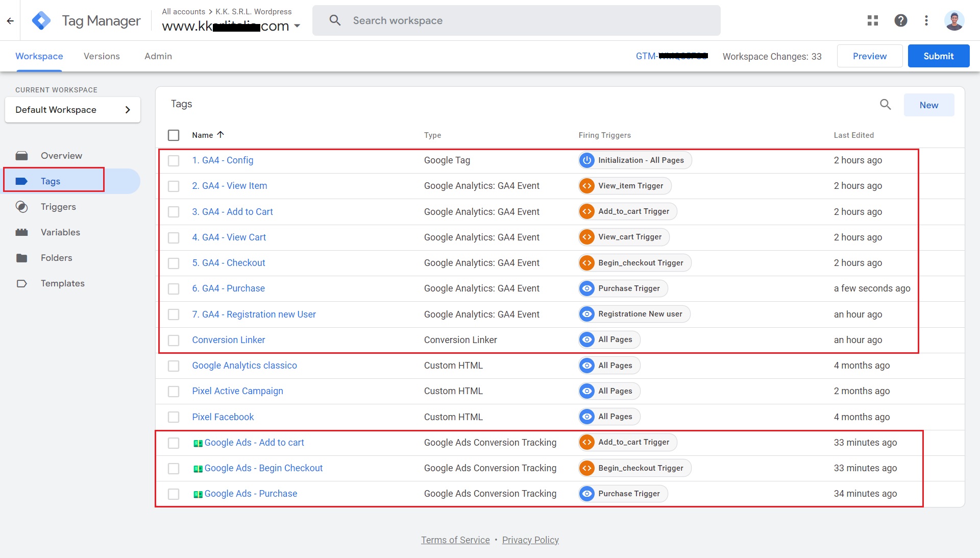Image resolution: width=980 pixels, height=558 pixels.
Task: Check the box for 1. GA4 - Config
Action: (x=174, y=161)
